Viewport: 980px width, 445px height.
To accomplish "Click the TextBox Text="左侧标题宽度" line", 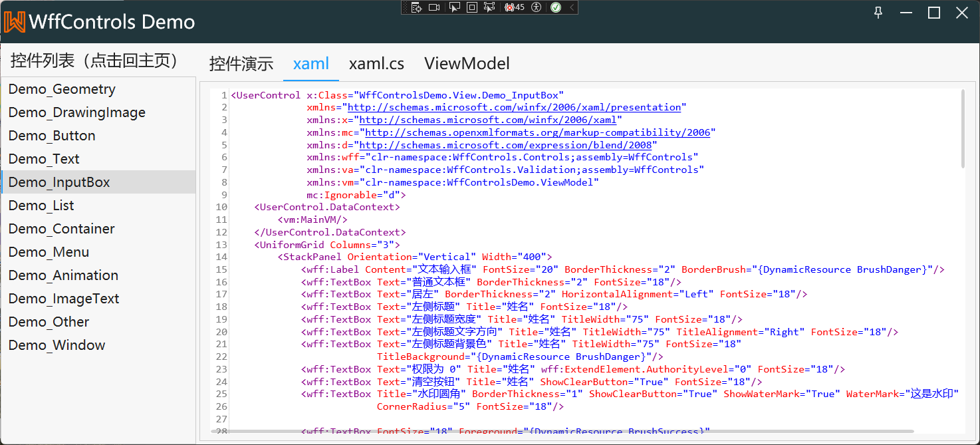I will [522, 319].
